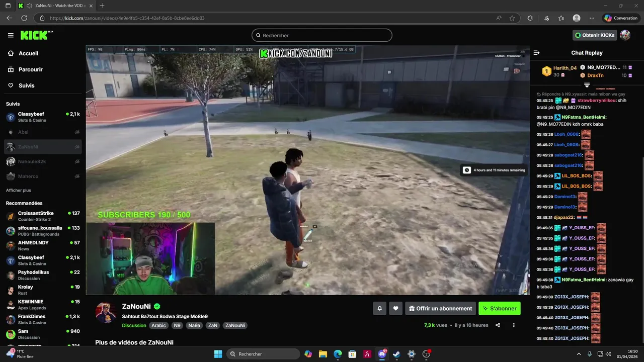
Task: Open the three-dot video options menu
Action: [514, 325]
